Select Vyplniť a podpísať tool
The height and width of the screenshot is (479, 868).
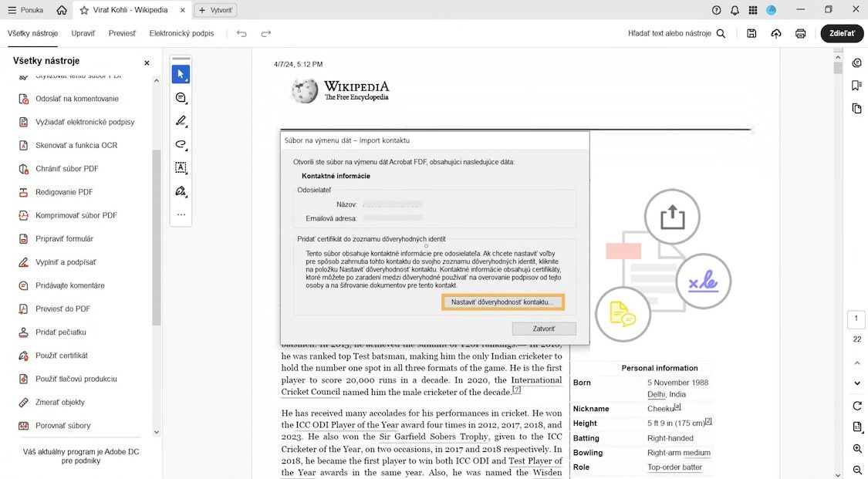[x=66, y=262]
